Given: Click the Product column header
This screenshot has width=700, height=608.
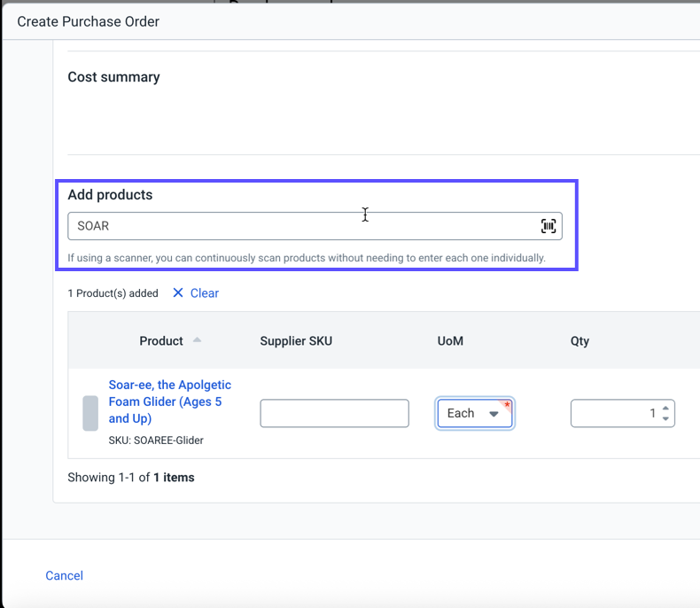Looking at the screenshot, I should [x=161, y=341].
